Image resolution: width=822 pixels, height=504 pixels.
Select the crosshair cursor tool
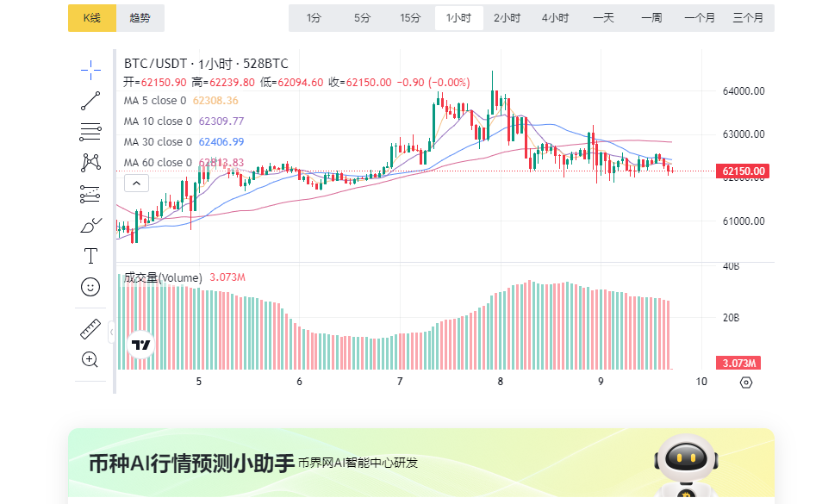90,70
